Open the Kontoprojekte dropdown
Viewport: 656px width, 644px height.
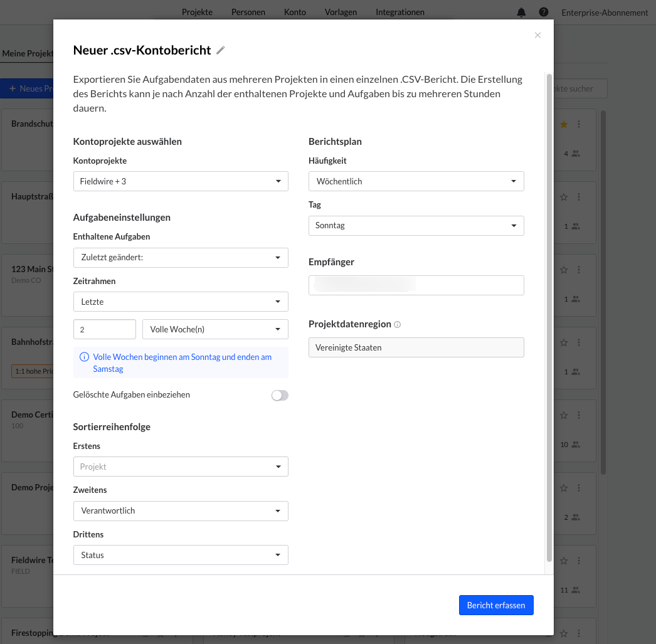click(x=181, y=181)
